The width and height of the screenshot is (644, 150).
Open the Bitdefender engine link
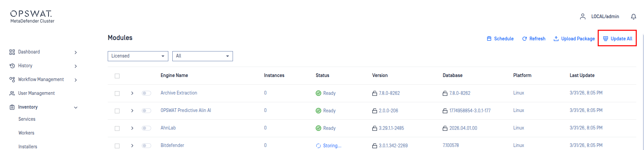coord(172,145)
